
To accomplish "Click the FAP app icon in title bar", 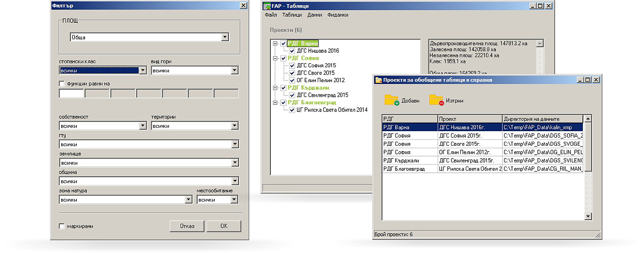I will 267,6.
